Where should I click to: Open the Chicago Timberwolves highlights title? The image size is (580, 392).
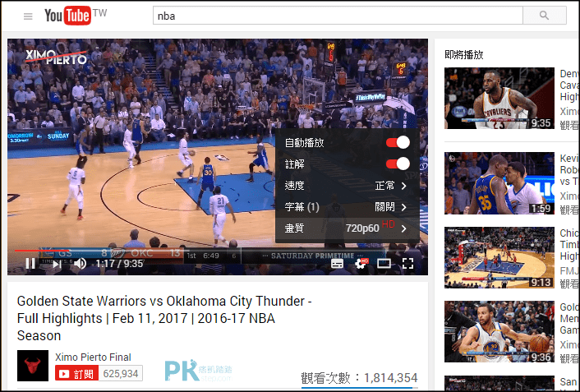coord(569,244)
